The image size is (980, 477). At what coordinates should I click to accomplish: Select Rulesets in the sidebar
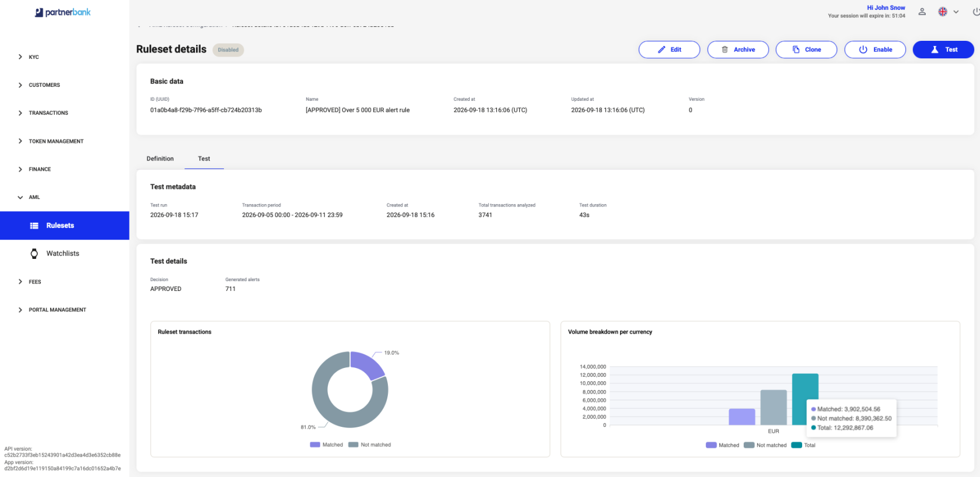65,226
